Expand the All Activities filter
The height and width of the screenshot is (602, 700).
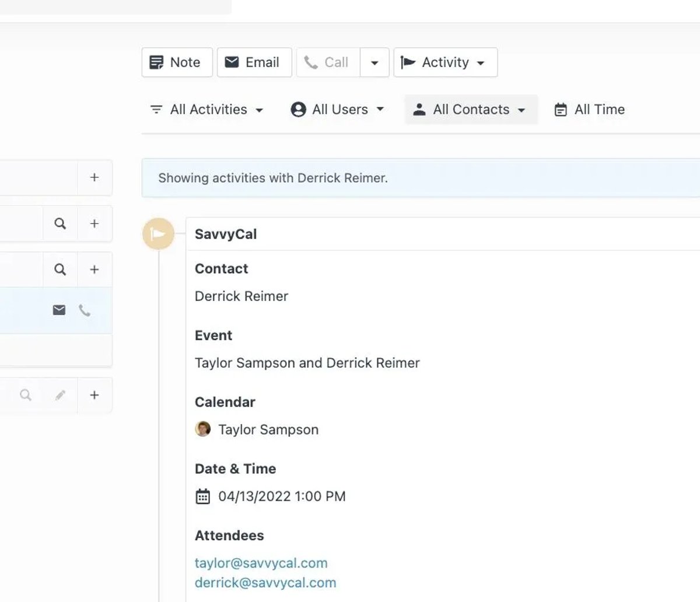click(207, 110)
